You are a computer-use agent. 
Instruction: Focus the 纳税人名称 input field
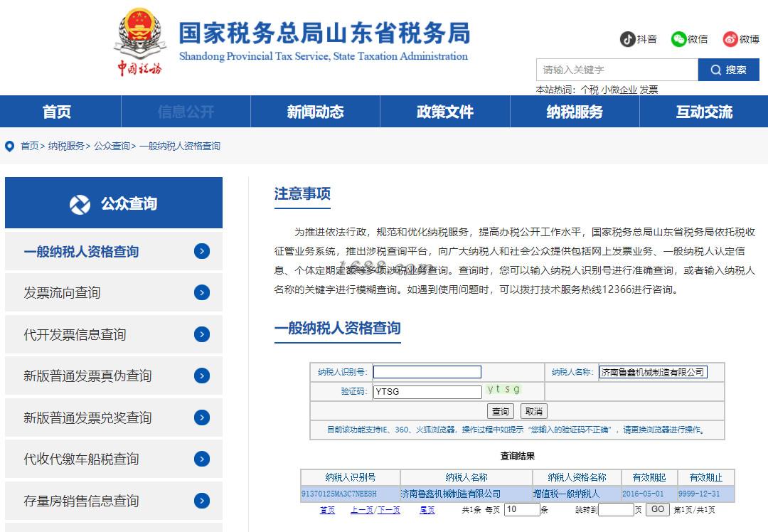point(654,372)
